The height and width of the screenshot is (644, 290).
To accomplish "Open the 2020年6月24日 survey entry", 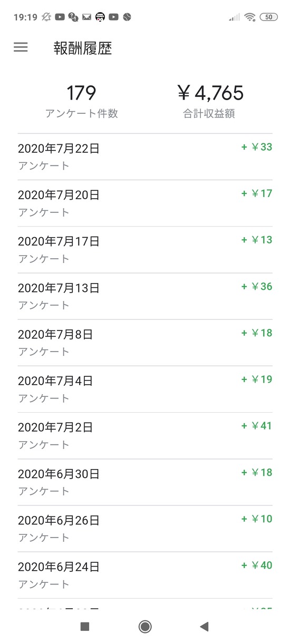I will point(145,575).
